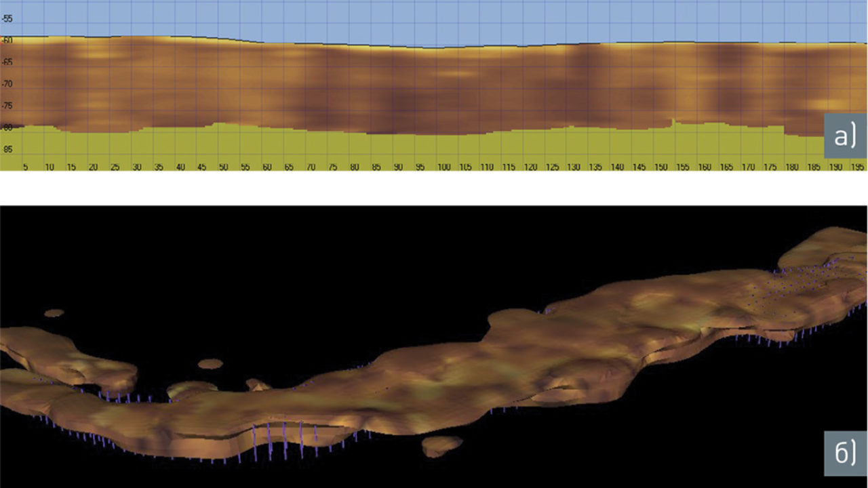Click the distance axis label 165

tap(726, 167)
